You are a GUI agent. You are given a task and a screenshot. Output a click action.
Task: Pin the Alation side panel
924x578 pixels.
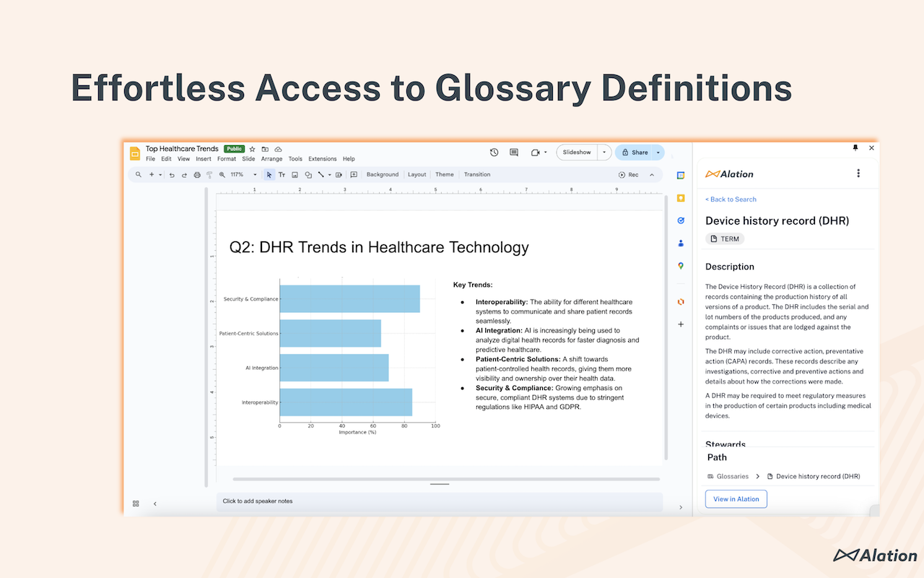tap(855, 147)
